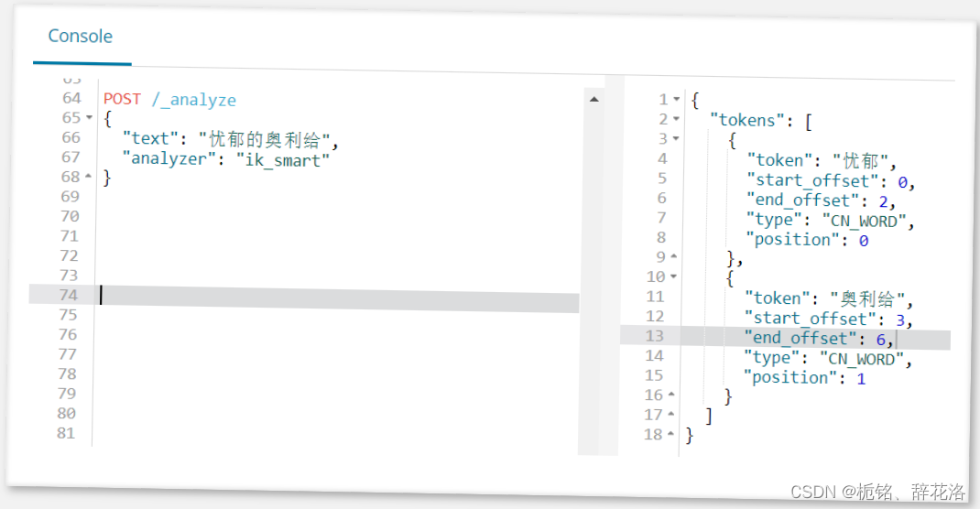The width and height of the screenshot is (980, 509).
Task: Click fold marker at output line 9
Action: 674,256
